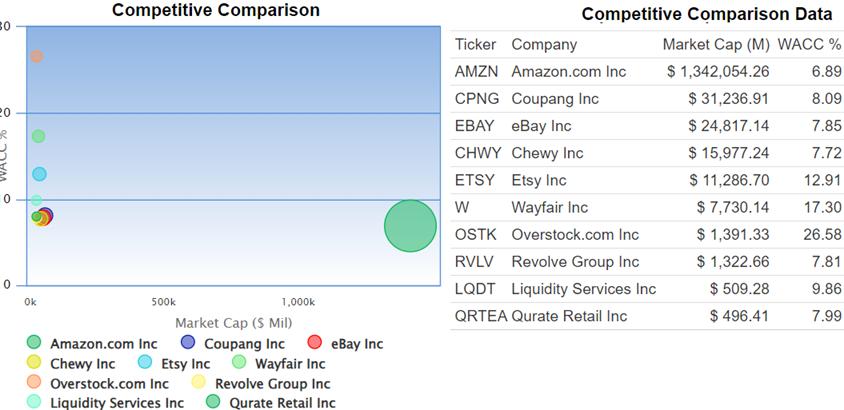This screenshot has height=410, width=844.
Task: Sort by Market Cap (M) column header
Action: click(715, 44)
